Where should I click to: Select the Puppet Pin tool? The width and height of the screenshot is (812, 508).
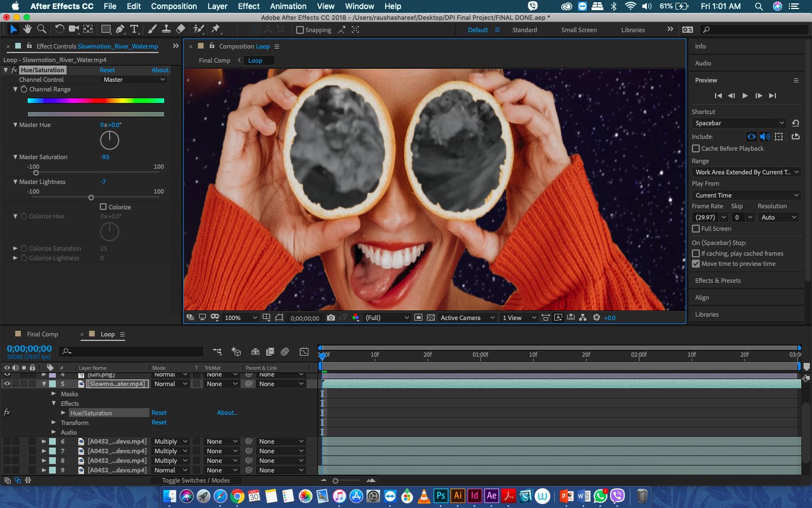pyautogui.click(x=215, y=29)
